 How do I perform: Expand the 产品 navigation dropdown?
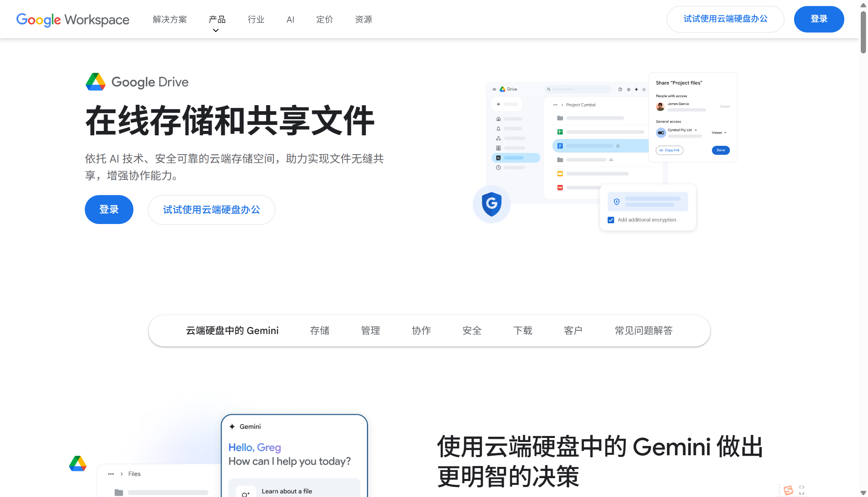coord(217,19)
